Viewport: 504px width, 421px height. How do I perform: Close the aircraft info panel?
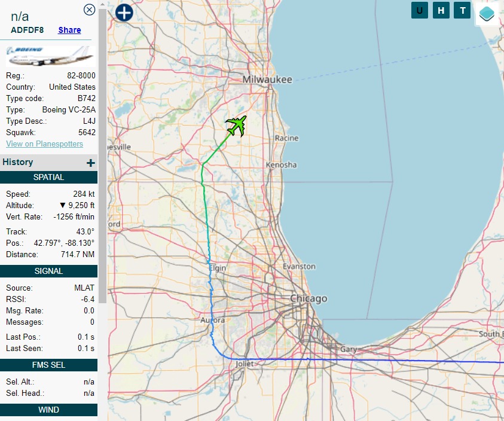point(89,10)
